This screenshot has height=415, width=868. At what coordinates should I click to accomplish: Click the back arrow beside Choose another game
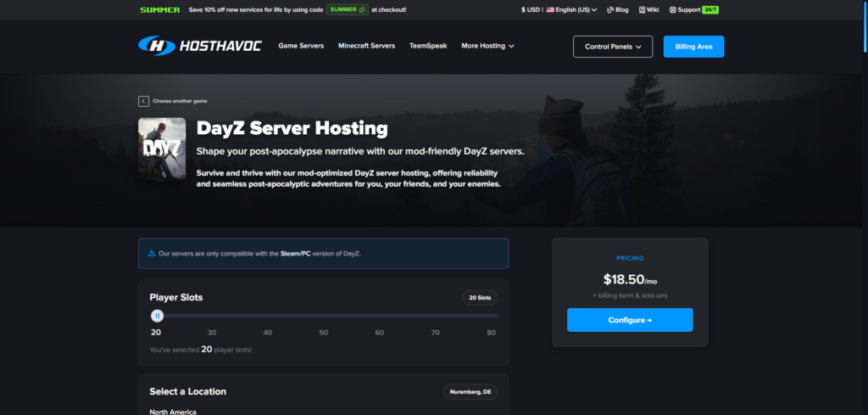pyautogui.click(x=143, y=101)
